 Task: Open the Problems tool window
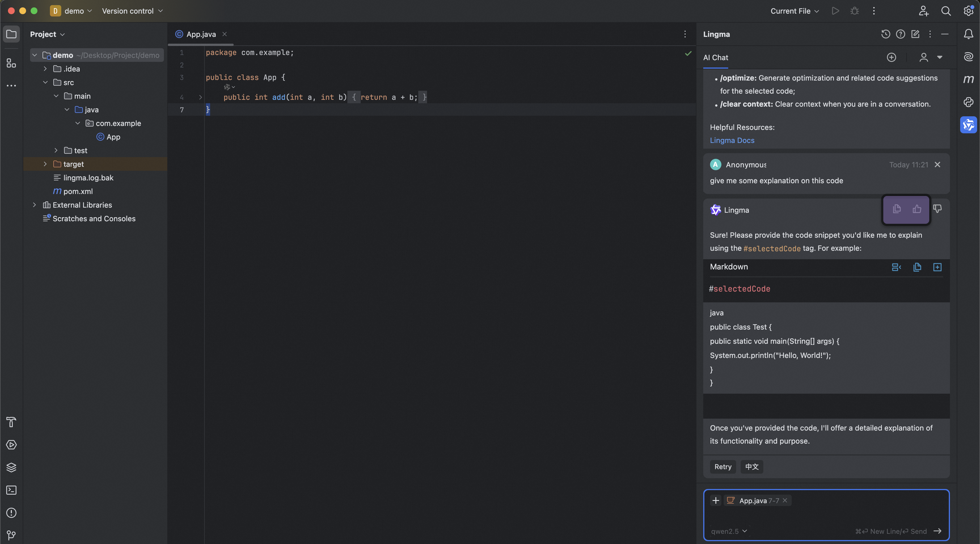pyautogui.click(x=11, y=513)
